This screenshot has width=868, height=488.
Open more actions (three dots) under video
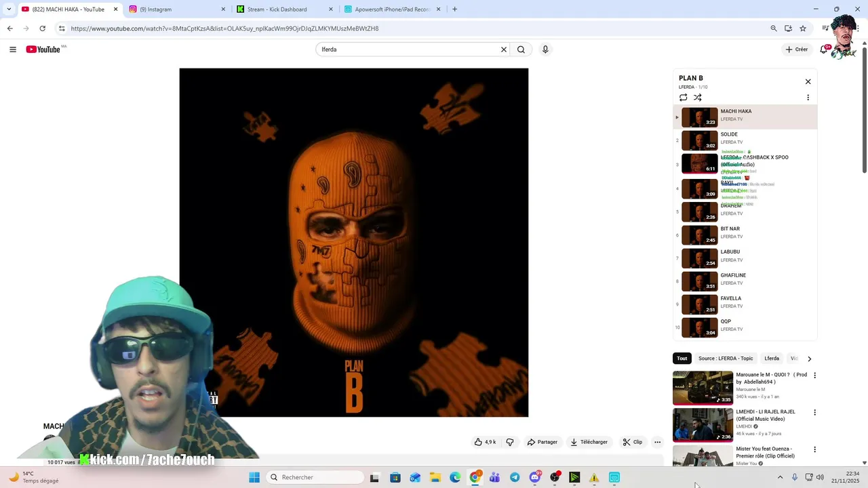click(657, 442)
